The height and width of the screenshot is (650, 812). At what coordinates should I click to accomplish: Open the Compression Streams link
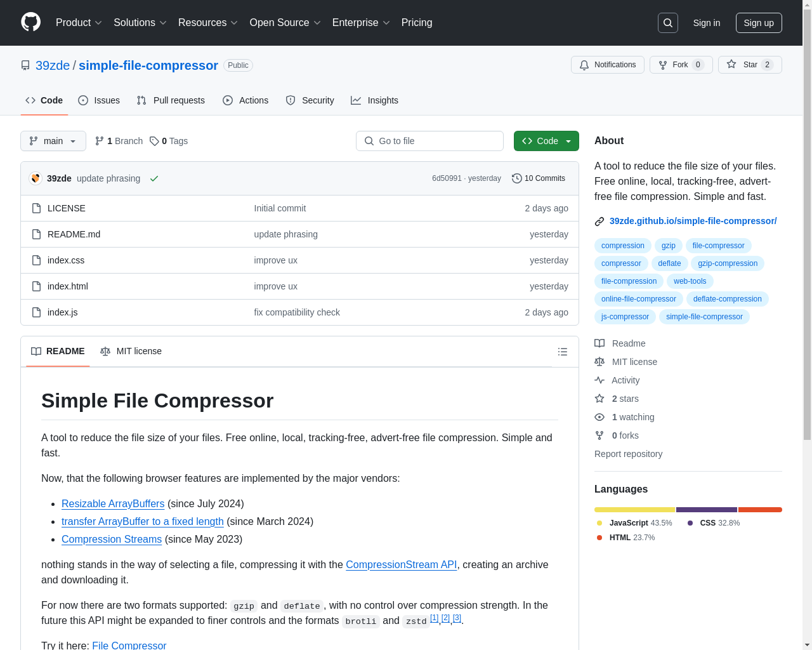tap(112, 539)
